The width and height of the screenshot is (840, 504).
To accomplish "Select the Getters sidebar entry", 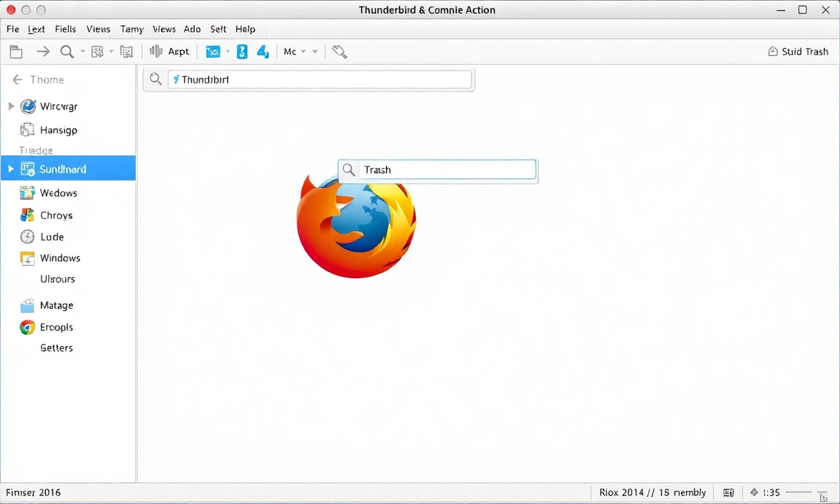I will (56, 348).
